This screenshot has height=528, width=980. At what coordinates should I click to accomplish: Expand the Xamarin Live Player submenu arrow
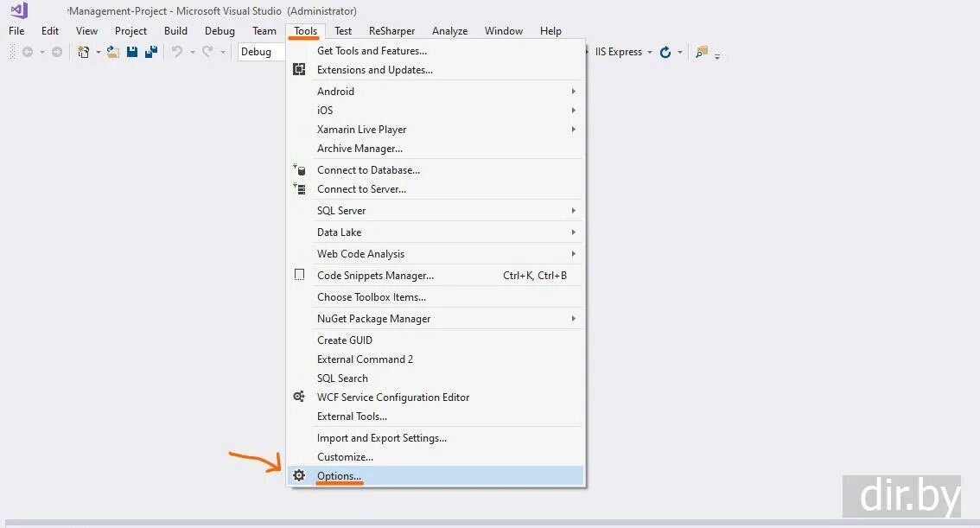[x=573, y=130]
